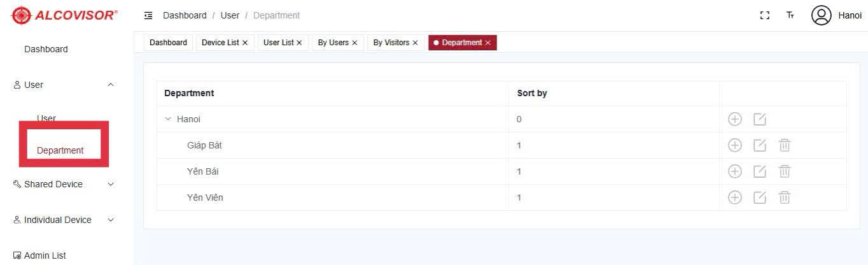Close the User List tab
This screenshot has height=265, width=868.
(299, 43)
